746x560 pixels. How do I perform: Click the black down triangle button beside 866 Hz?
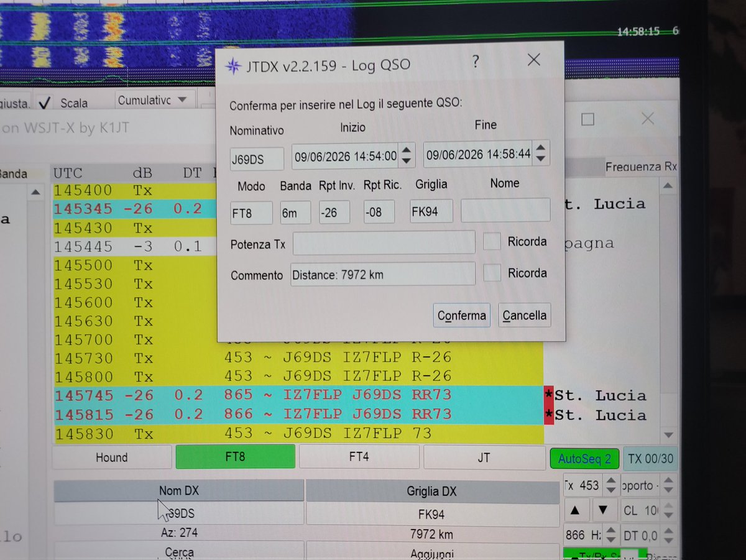(x=603, y=511)
